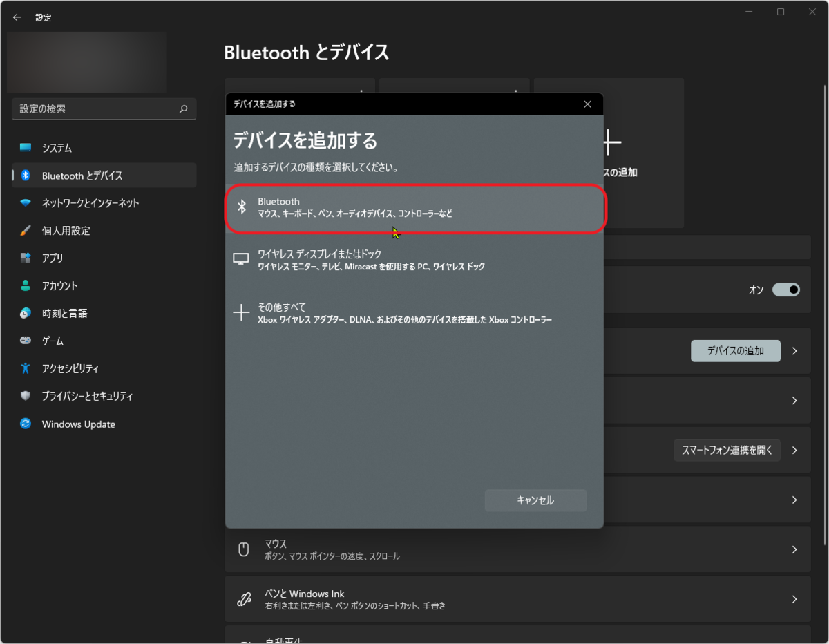Click the Bluetooth symbol icon in dialog
Screen dimensions: 829x644
pyautogui.click(x=242, y=207)
